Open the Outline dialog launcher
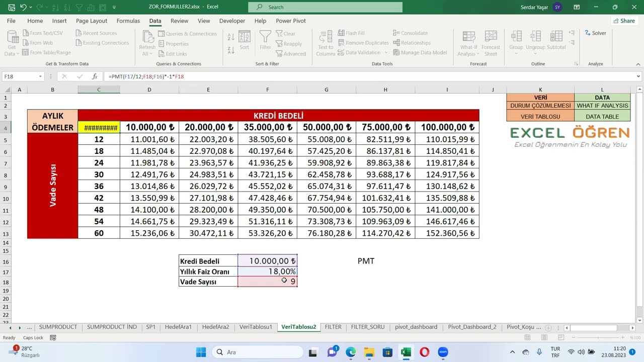Image resolution: width=644 pixels, height=362 pixels. pos(576,64)
